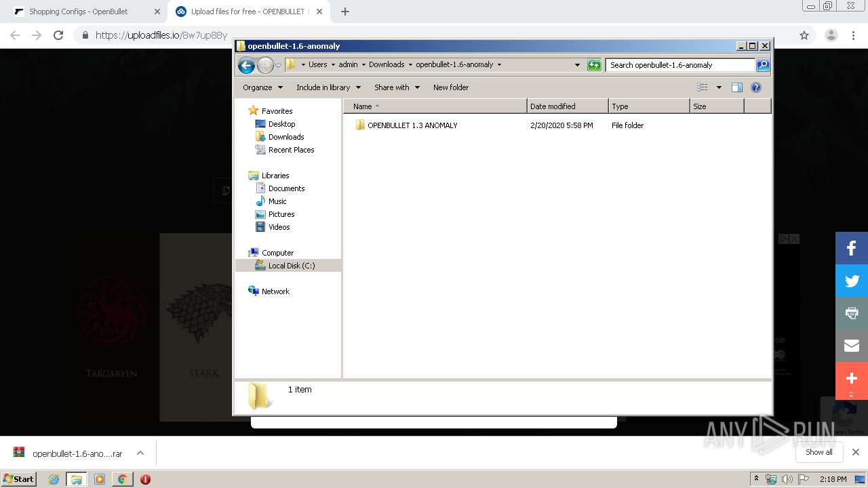Click the search magnifier icon in Explorer
868x488 pixels.
tap(763, 65)
